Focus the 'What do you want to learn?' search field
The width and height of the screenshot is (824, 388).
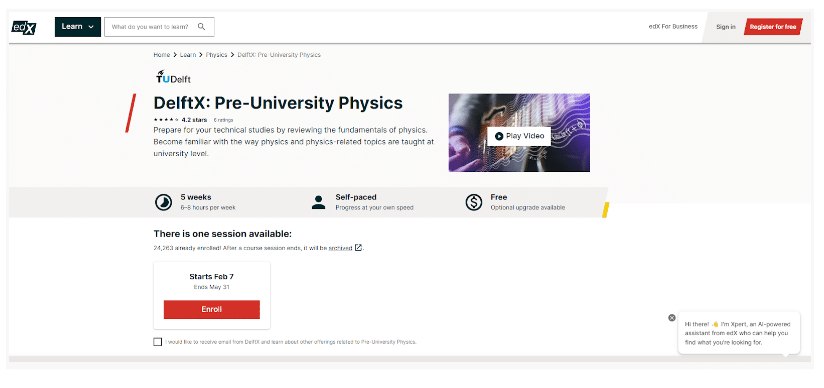[x=159, y=27]
